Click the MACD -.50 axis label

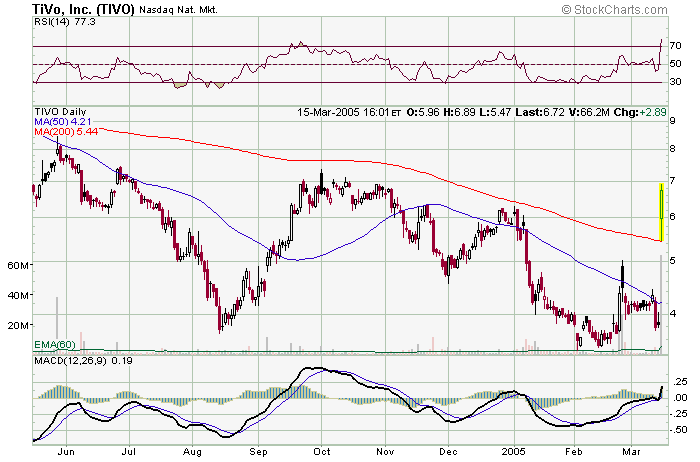click(678, 430)
